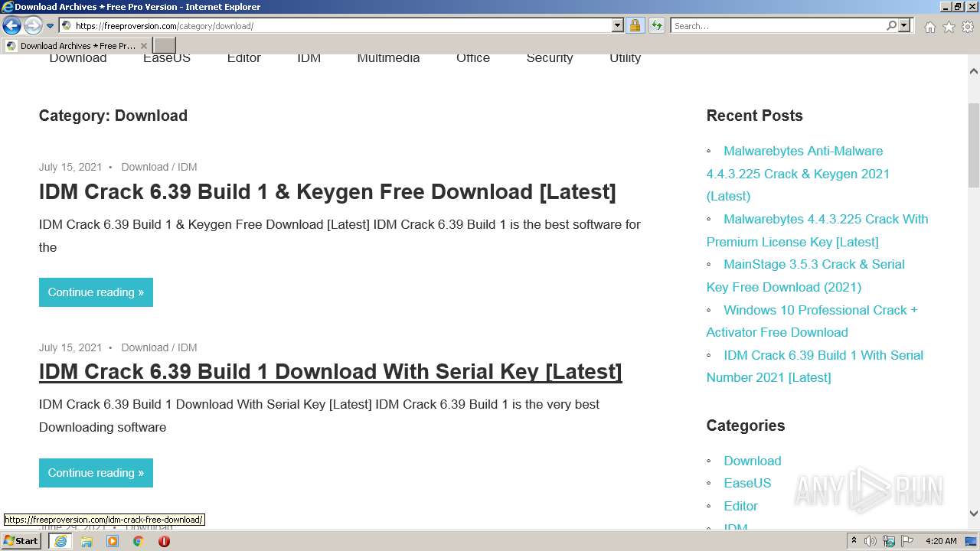980x551 pixels.
Task: Go forward with the browser Forward arrow
Action: coord(32,26)
